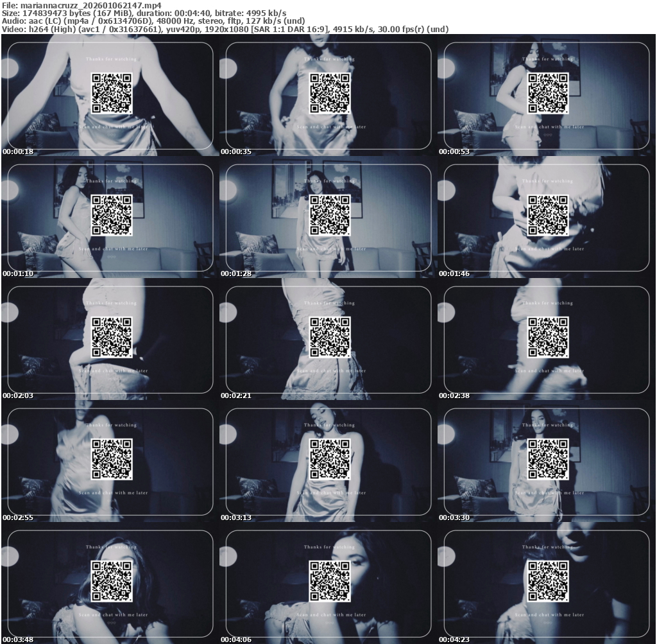This screenshot has height=644, width=657.
Task: Click the 00:03:48 timestamp label
Action: 18,640
